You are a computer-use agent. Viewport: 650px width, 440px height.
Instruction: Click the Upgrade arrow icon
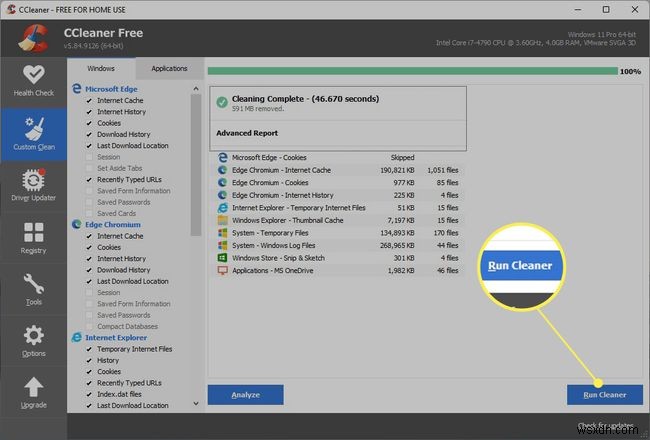(34, 387)
